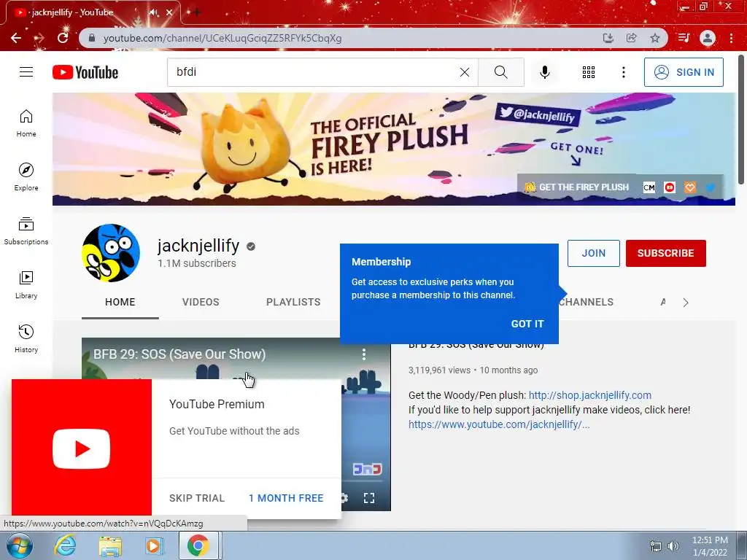Open the Windows Start menu
The height and width of the screenshot is (560, 747).
[x=20, y=545]
